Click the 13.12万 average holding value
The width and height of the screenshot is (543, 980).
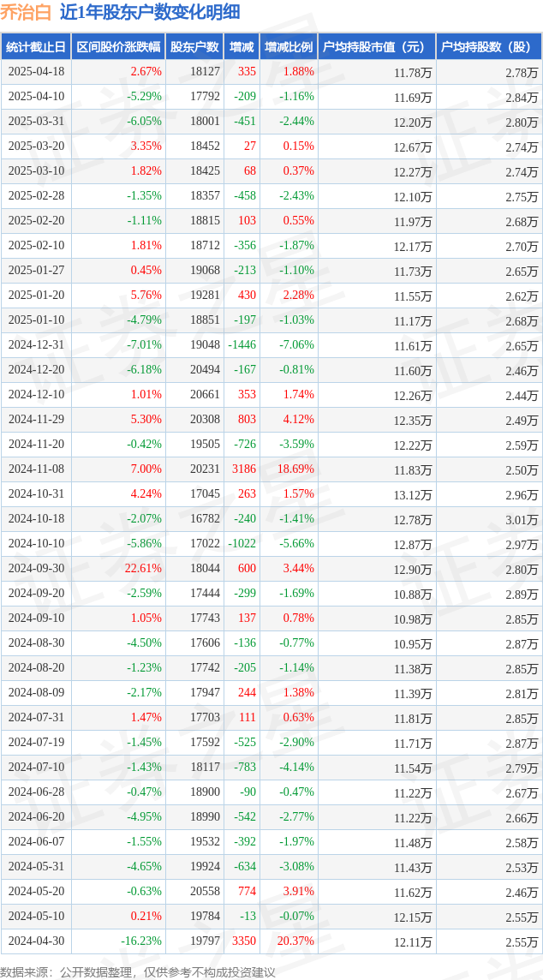(x=413, y=495)
